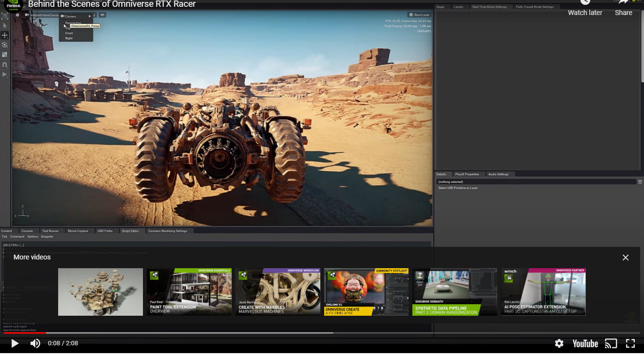The width and height of the screenshot is (644, 355).
Task: Click Watch later button
Action: pos(585,9)
